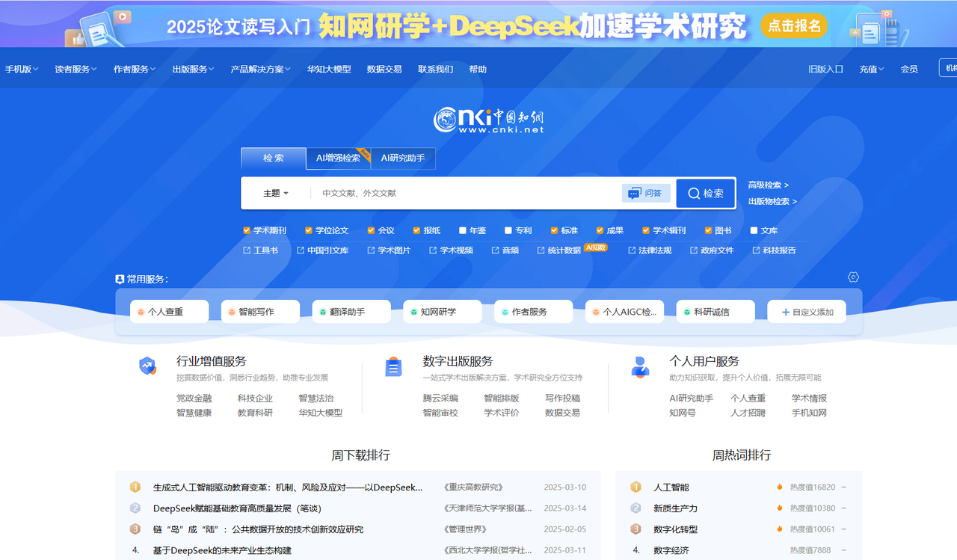
Task: Open 统计数据 external link icon
Action: pyautogui.click(x=541, y=250)
